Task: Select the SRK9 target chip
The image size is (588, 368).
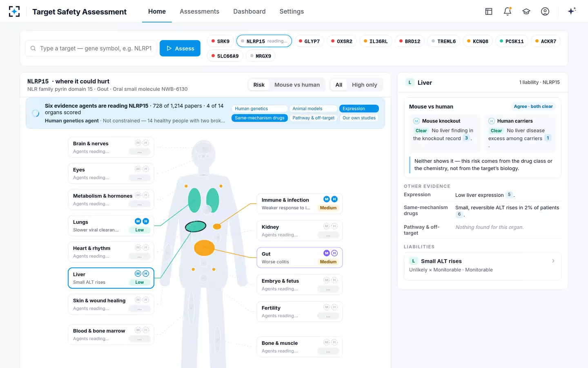Action: coord(220,41)
